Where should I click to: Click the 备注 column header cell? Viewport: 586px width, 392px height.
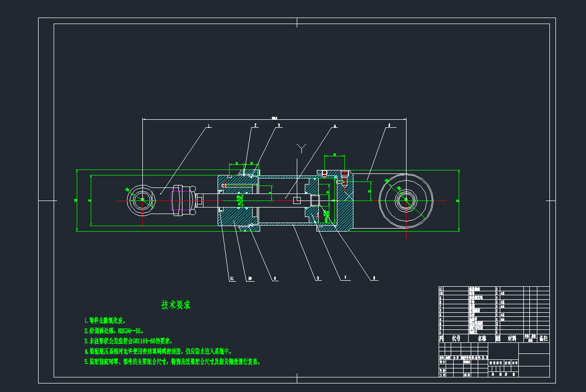pyautogui.click(x=544, y=338)
